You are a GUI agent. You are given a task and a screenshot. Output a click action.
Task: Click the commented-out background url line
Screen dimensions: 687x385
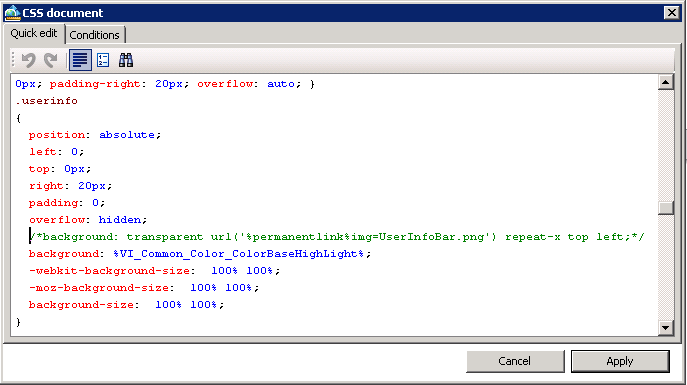337,237
